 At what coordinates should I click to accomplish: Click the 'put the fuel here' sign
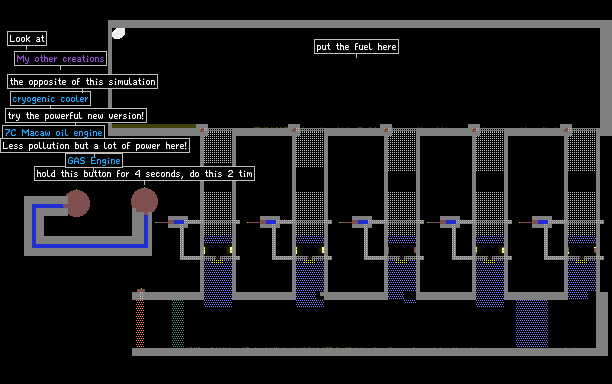point(356,46)
